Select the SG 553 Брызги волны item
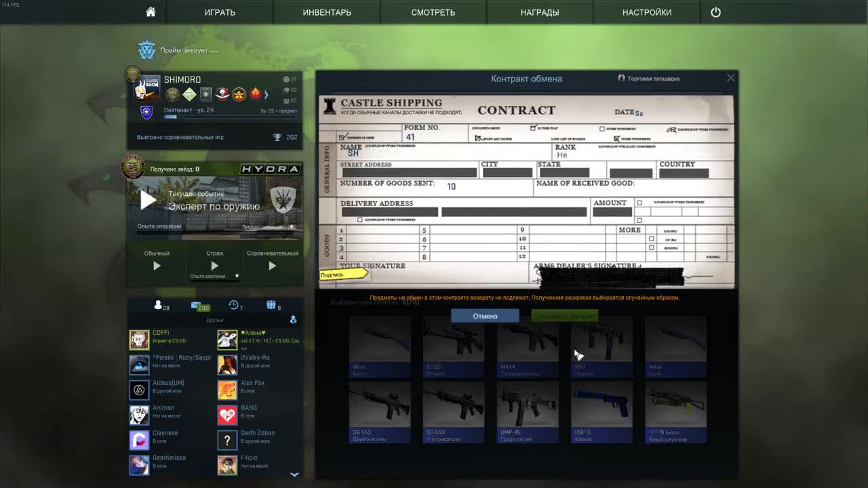 tap(380, 413)
